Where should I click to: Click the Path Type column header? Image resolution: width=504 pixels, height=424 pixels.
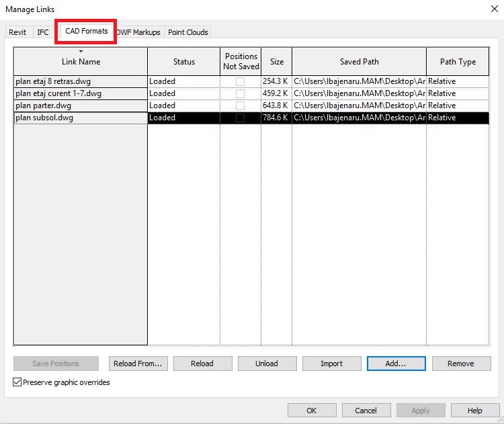point(458,62)
